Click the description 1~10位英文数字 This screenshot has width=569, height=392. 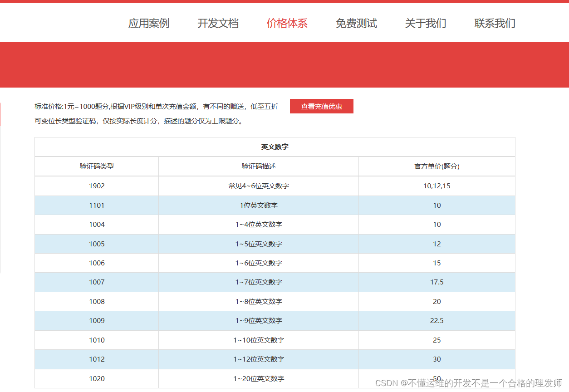pos(259,340)
